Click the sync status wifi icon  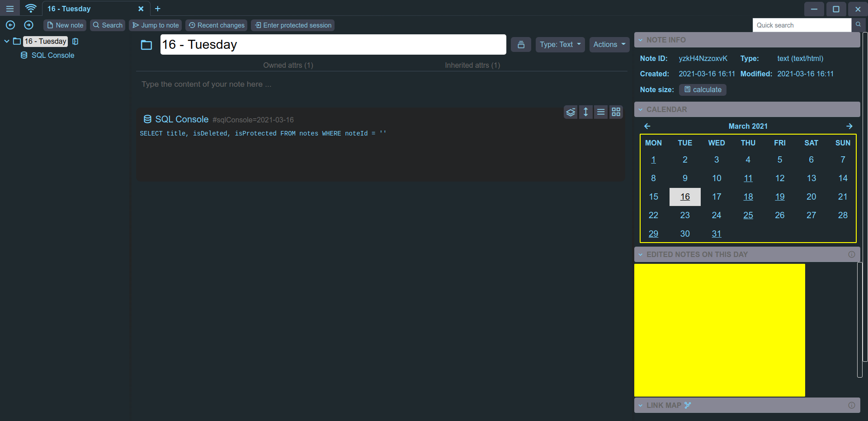click(x=31, y=9)
